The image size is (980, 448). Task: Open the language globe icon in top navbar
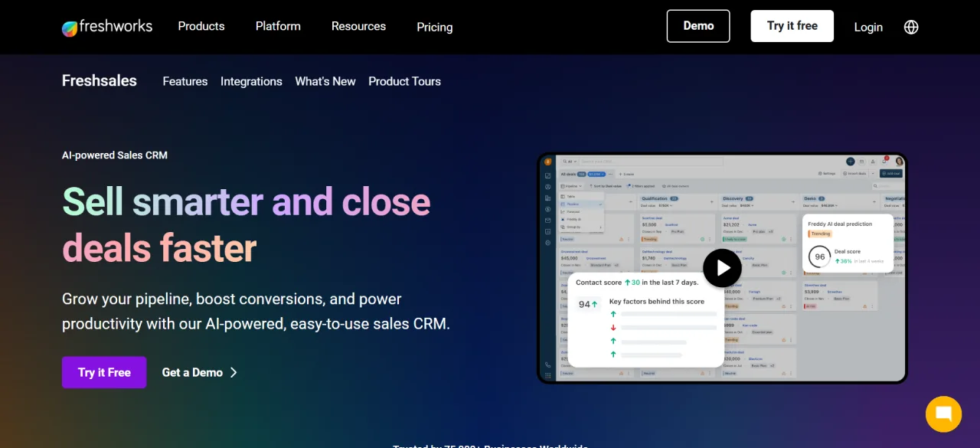[x=910, y=27]
